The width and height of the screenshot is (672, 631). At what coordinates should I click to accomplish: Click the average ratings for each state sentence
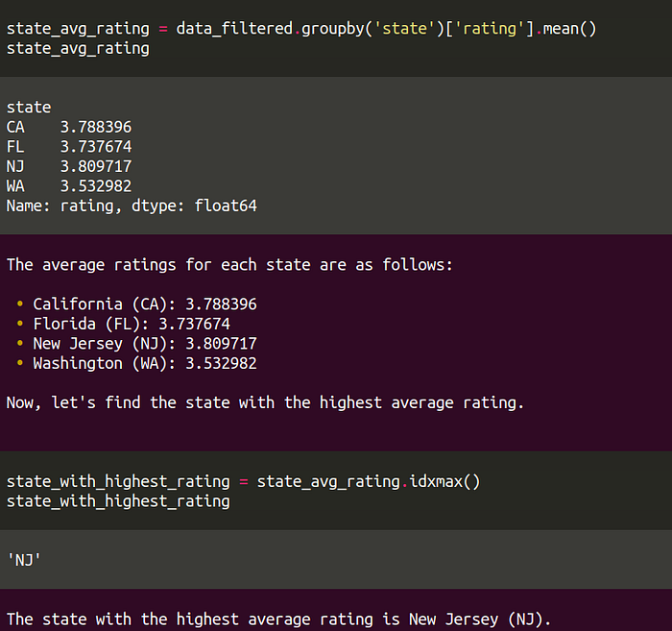(x=229, y=265)
